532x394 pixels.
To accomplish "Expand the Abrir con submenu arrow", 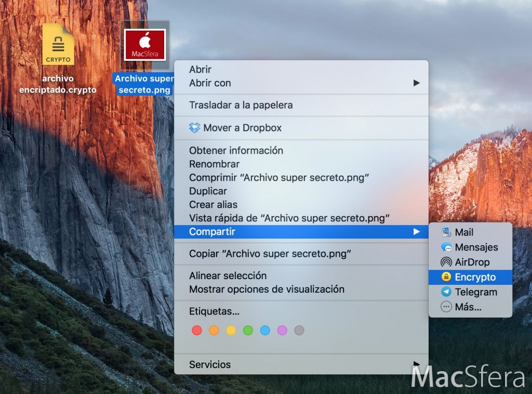I will tap(416, 83).
